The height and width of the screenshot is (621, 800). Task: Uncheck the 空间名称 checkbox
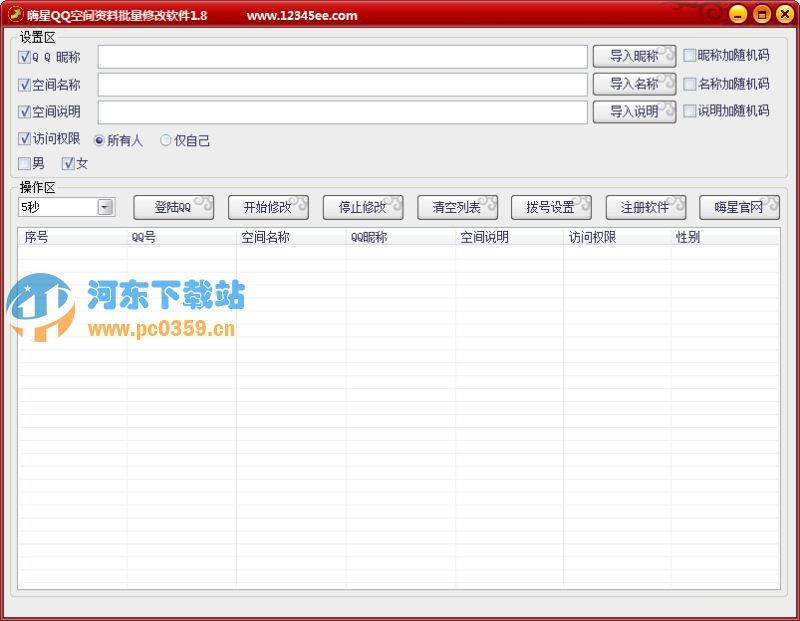pos(25,84)
